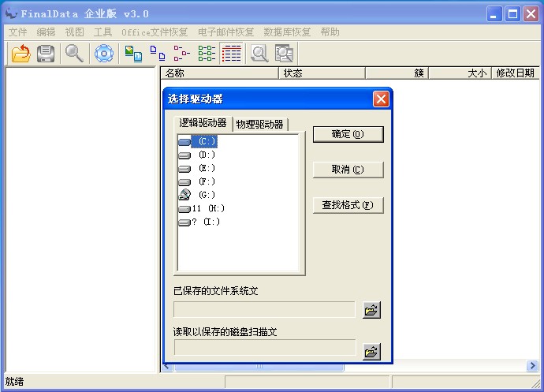Sort by the 名称 column header
544x392 pixels.
point(220,73)
